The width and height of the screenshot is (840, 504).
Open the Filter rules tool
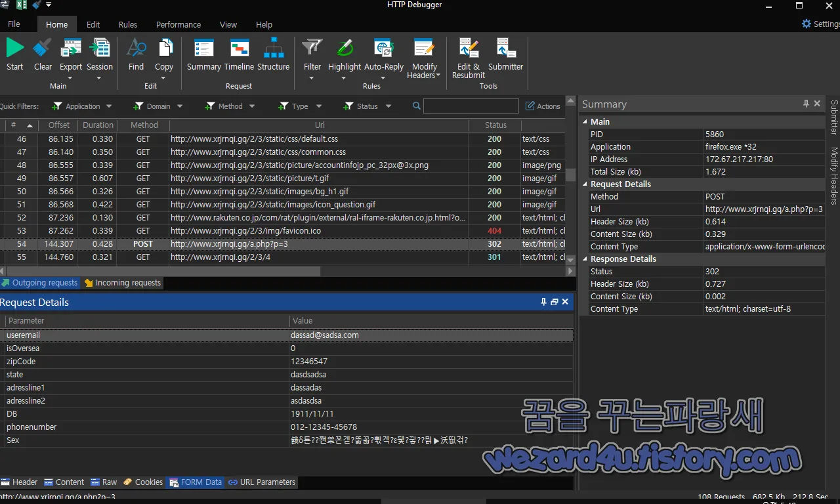coord(312,58)
